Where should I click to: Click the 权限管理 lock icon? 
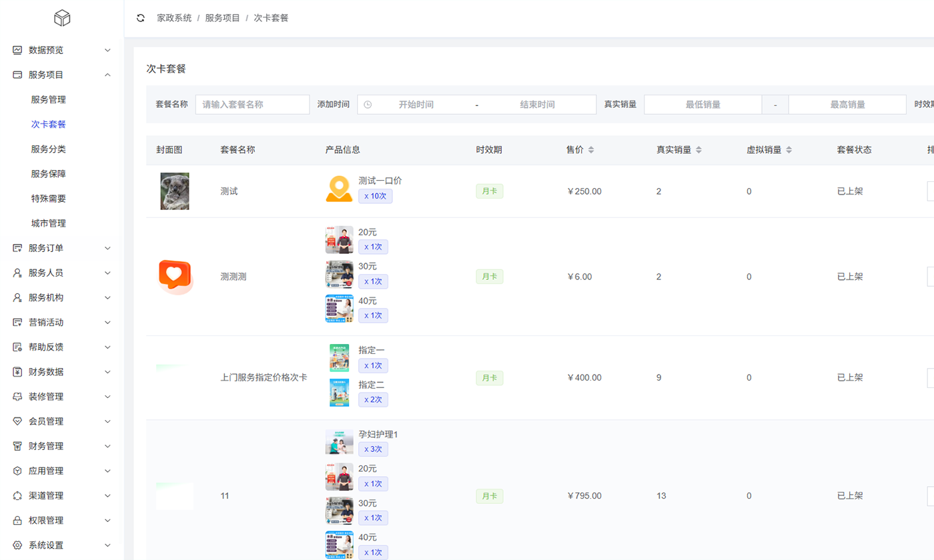(x=18, y=521)
